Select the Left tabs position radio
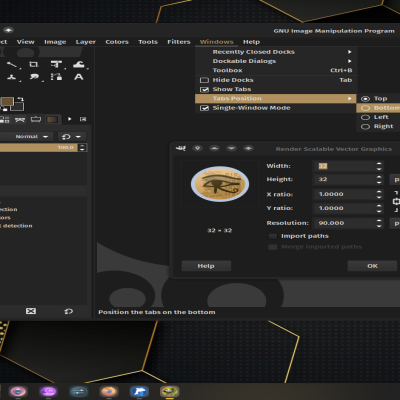The image size is (400, 400). (366, 117)
